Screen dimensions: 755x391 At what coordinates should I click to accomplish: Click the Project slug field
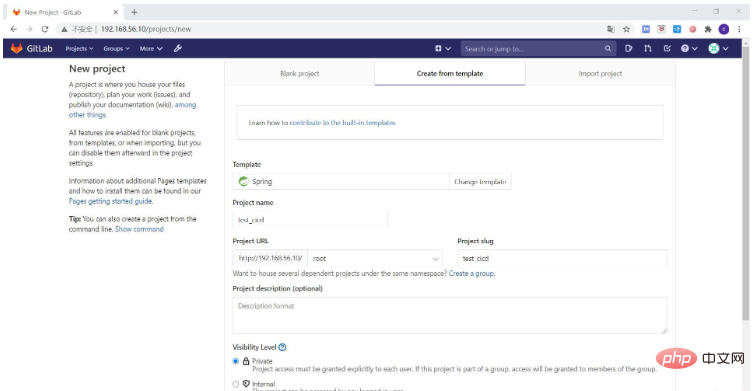(562, 258)
